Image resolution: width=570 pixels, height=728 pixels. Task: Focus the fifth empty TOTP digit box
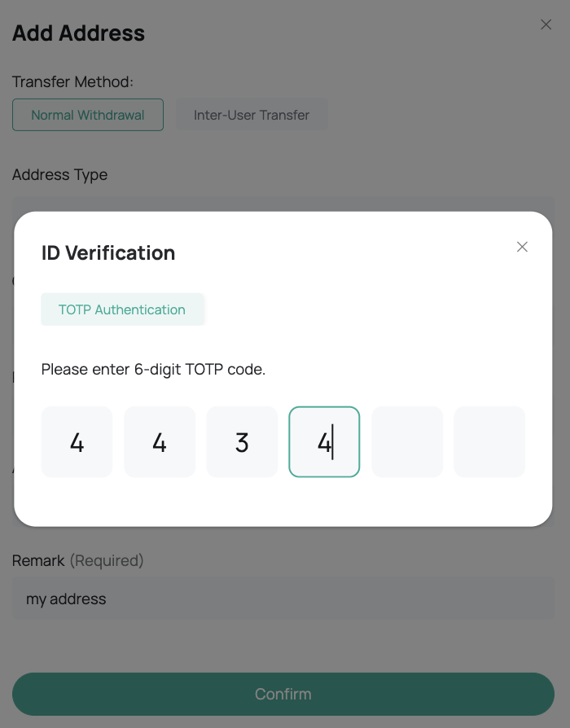point(407,442)
